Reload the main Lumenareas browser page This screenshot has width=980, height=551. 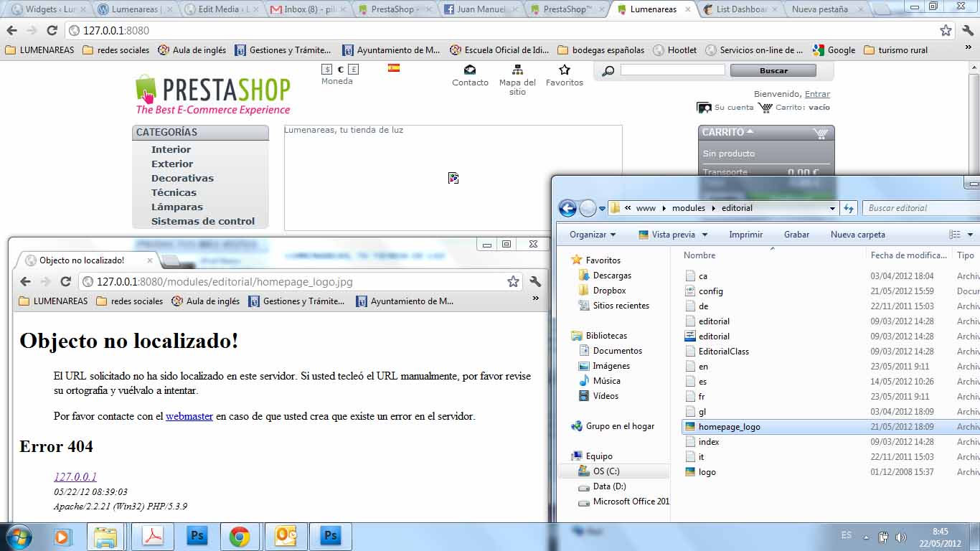click(52, 31)
